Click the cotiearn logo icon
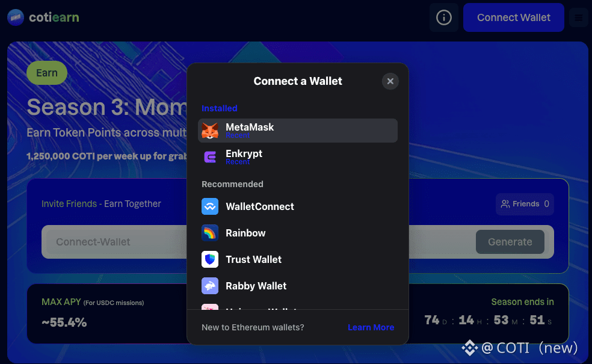592x364 pixels. pyautogui.click(x=16, y=17)
